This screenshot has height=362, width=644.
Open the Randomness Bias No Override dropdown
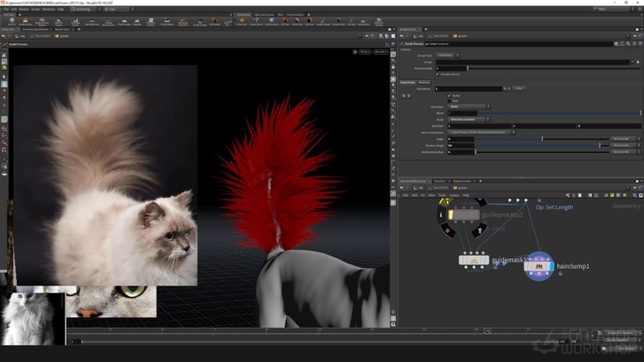[625, 152]
